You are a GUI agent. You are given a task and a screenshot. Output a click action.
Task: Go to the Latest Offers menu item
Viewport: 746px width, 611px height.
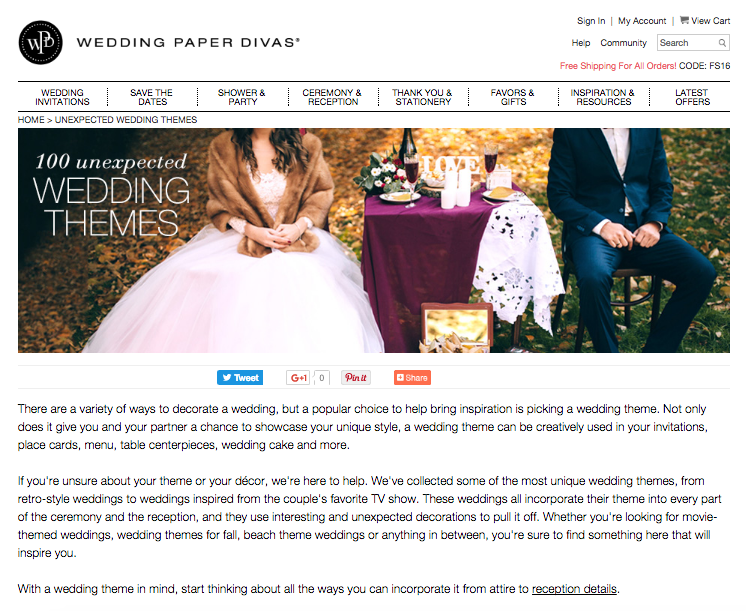tap(692, 97)
